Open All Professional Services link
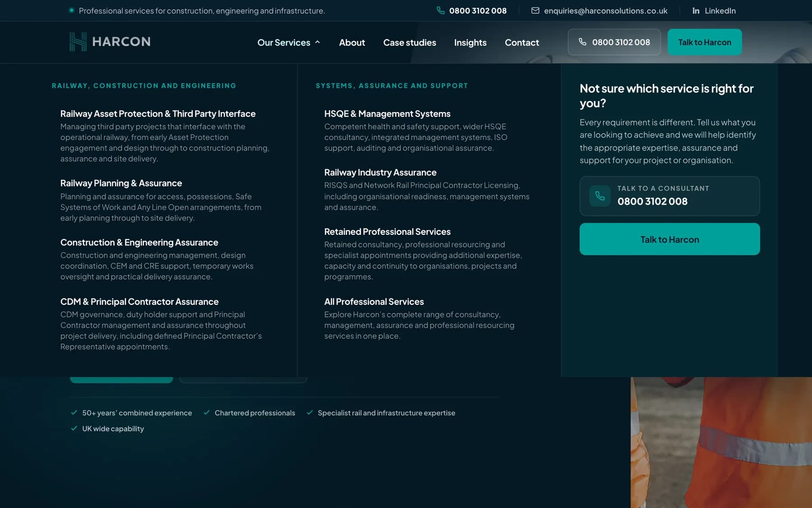812x508 pixels. (x=374, y=302)
